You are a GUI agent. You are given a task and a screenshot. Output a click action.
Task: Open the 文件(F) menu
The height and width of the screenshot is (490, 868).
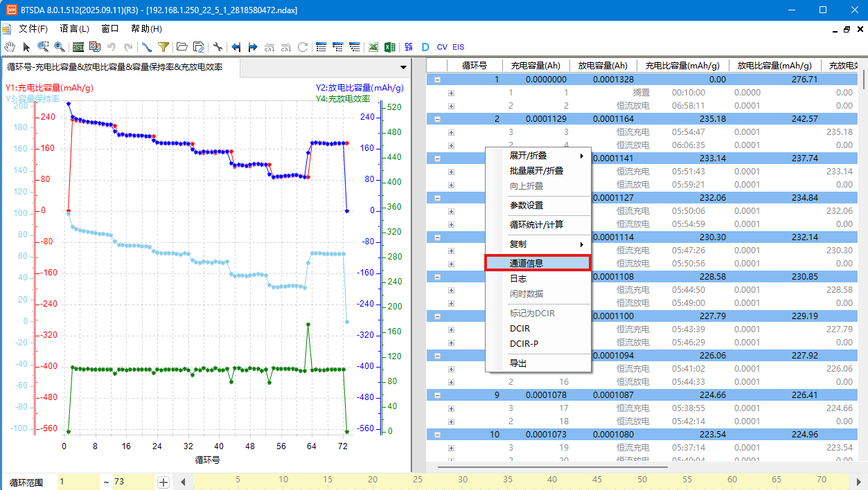(x=33, y=29)
